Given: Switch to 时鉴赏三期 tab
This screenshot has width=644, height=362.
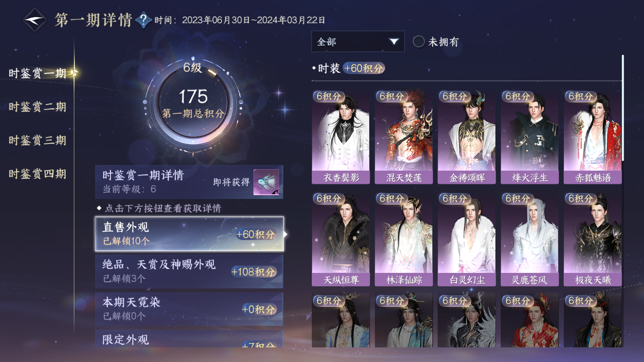Looking at the screenshot, I should click(x=37, y=141).
